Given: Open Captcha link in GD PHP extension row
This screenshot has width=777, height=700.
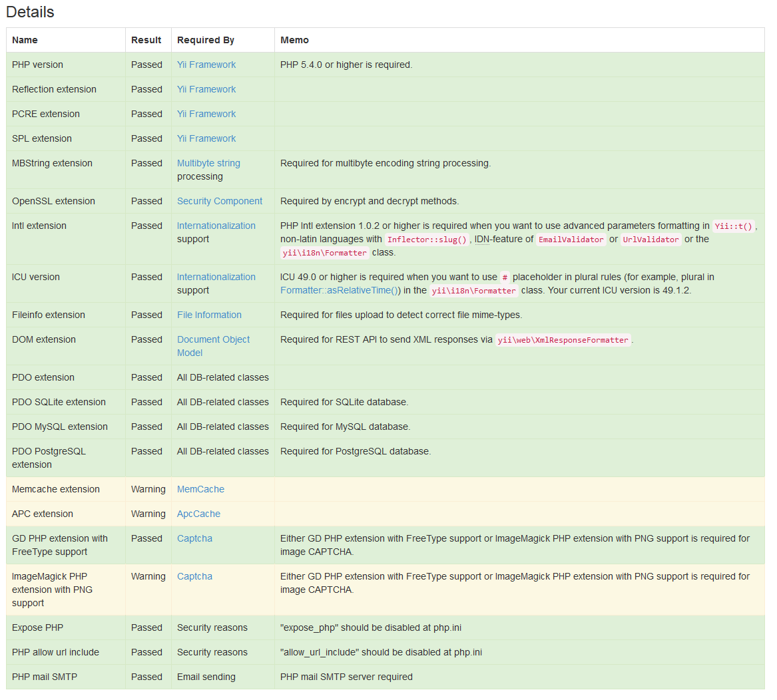Looking at the screenshot, I should [194, 538].
